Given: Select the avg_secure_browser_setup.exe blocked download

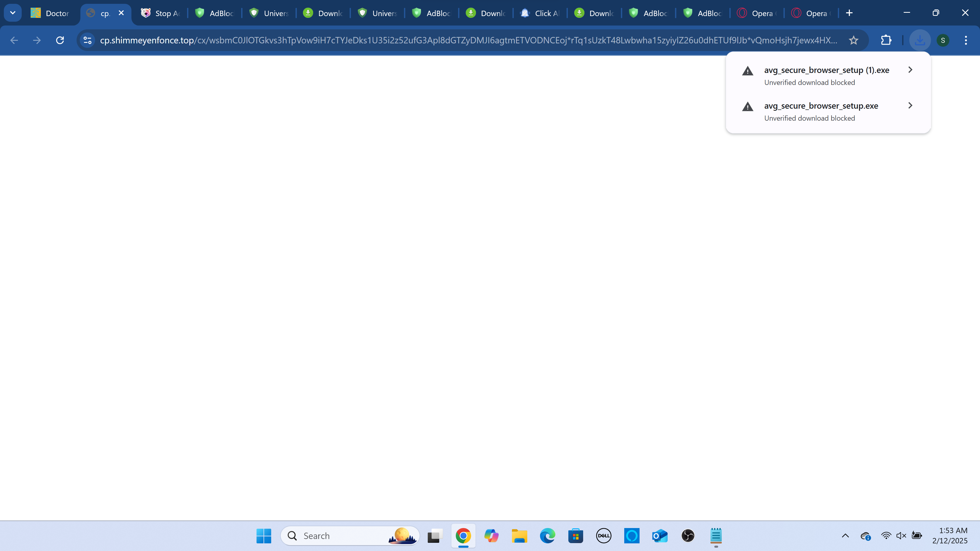Looking at the screenshot, I should [x=820, y=111].
